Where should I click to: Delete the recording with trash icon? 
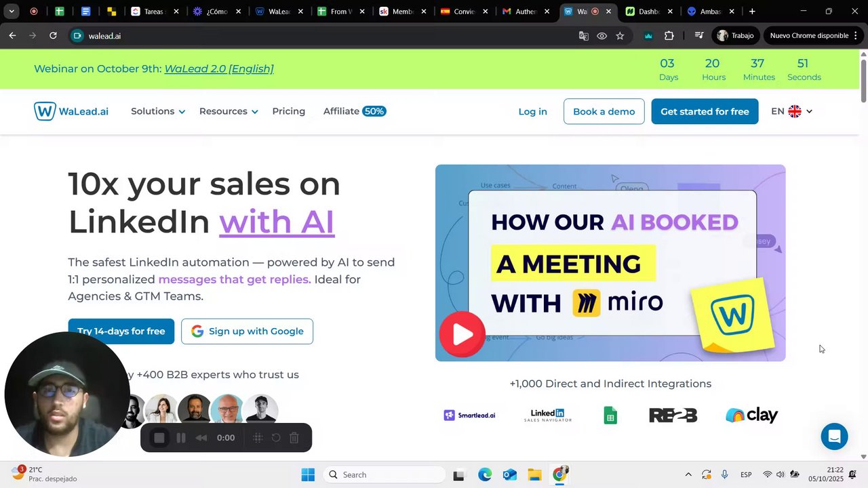pos(294,438)
